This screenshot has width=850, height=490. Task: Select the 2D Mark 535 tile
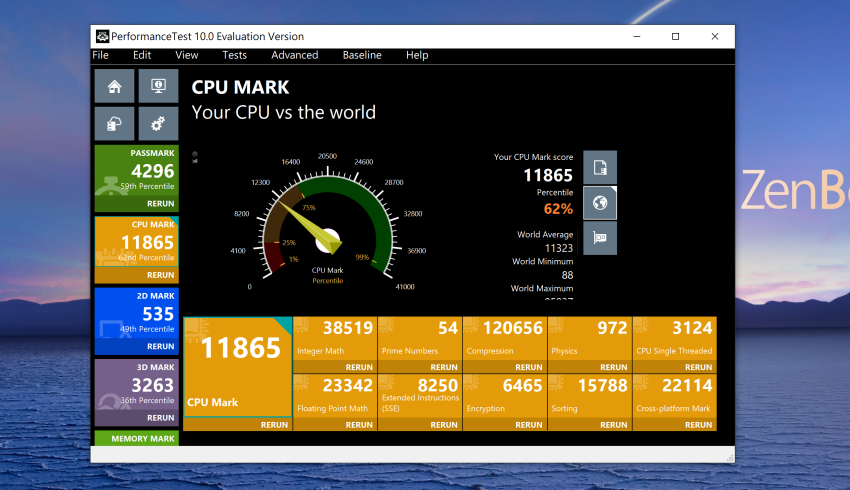click(137, 313)
